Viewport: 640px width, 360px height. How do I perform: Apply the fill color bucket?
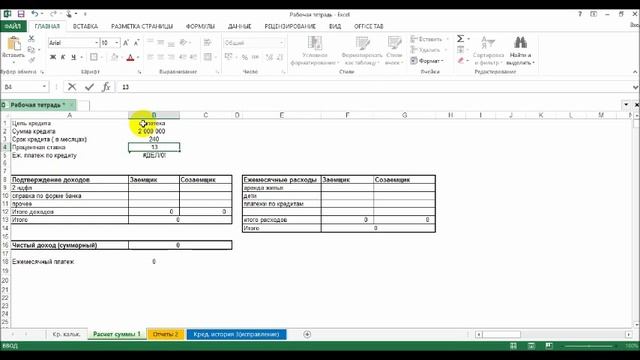tap(115, 57)
